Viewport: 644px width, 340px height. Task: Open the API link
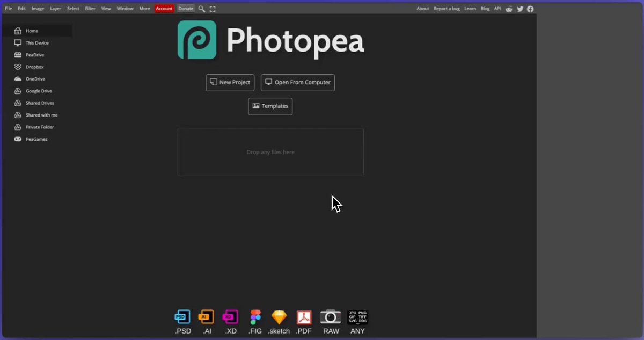tap(497, 9)
